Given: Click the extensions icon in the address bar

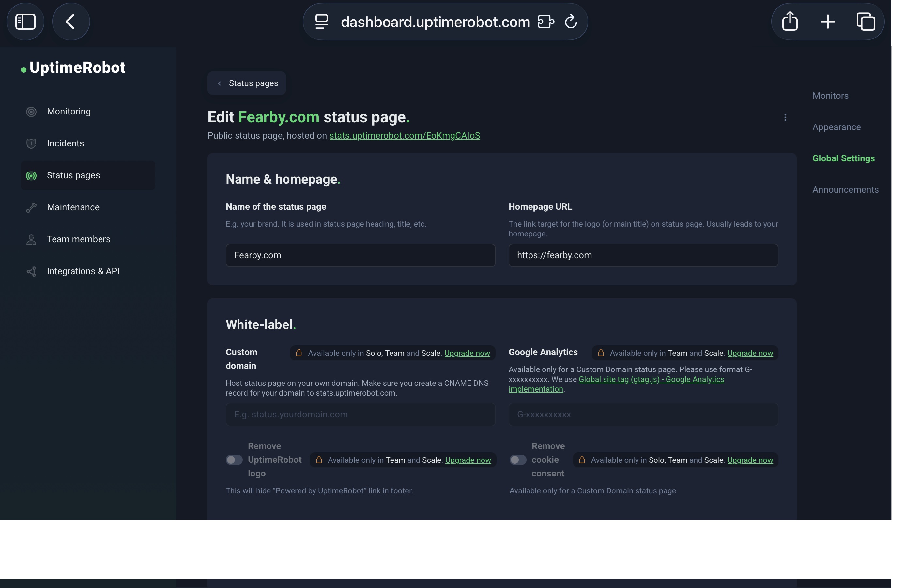Looking at the screenshot, I should click(546, 22).
